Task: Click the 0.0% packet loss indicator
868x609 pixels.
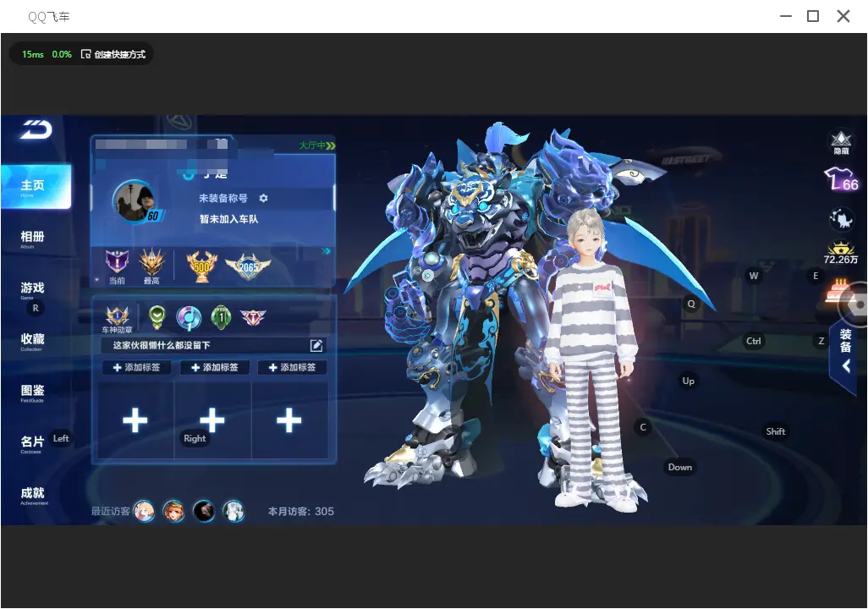Action: (x=62, y=54)
